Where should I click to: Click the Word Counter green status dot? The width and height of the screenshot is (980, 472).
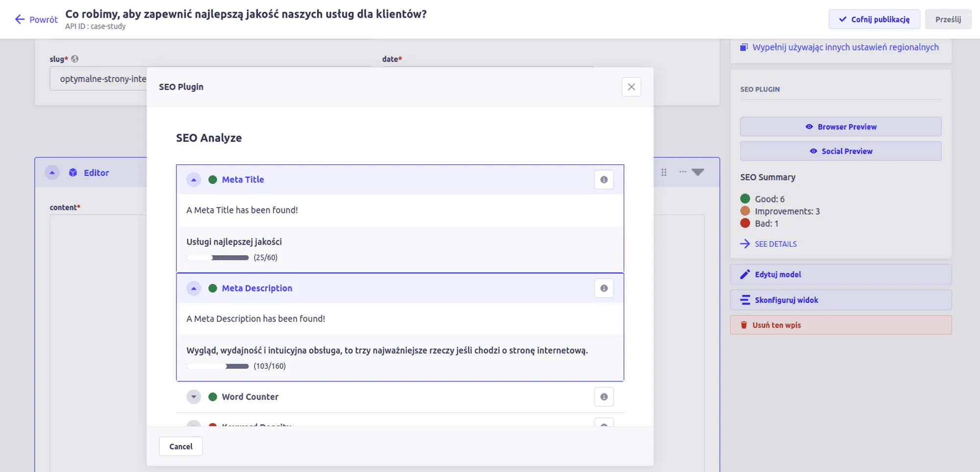[213, 397]
